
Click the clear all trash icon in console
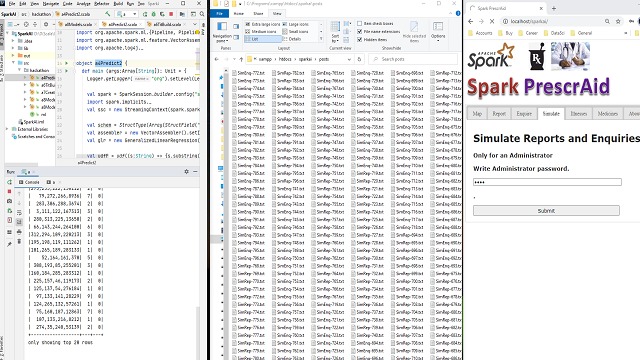[x=19, y=241]
